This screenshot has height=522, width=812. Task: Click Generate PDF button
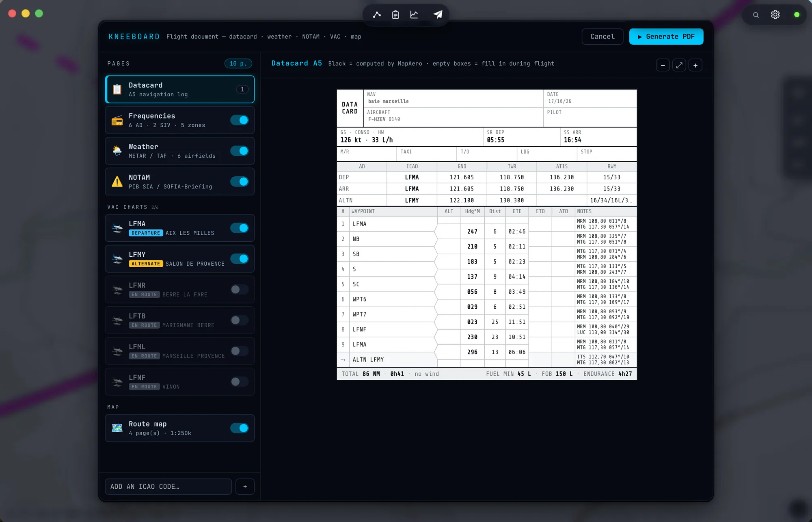[x=666, y=37]
